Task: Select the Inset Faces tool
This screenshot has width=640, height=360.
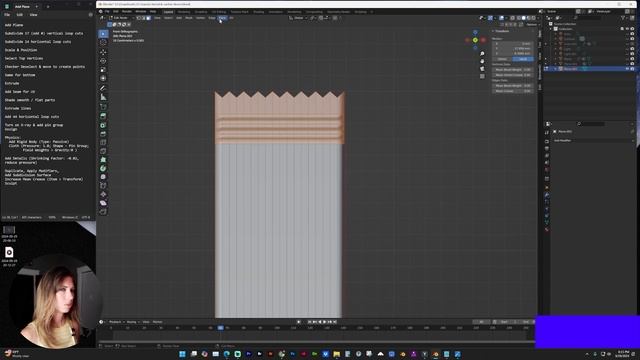Action: coord(103,125)
